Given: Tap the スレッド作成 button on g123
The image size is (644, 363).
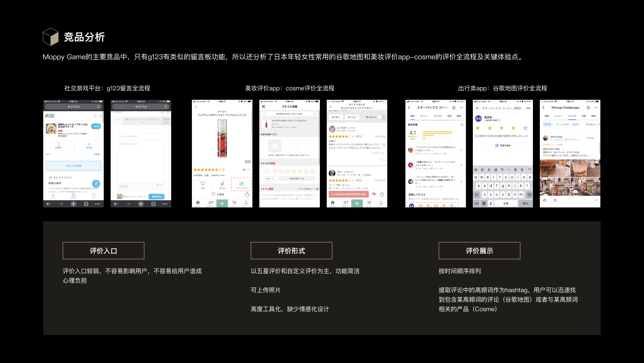Looking at the screenshot, I should 73,166.
